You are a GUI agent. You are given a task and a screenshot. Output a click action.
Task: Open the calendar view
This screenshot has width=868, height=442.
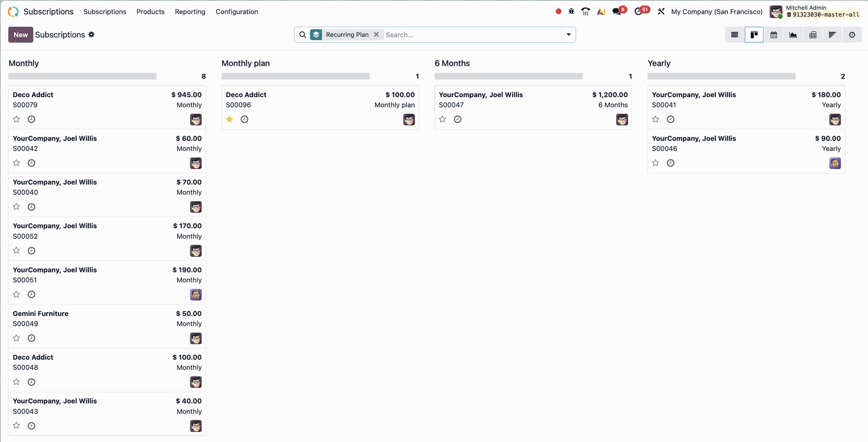click(774, 35)
